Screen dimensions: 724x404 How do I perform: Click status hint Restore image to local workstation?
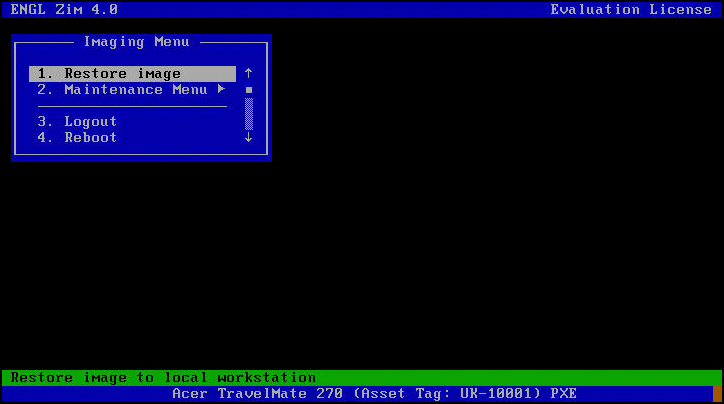(x=163, y=378)
